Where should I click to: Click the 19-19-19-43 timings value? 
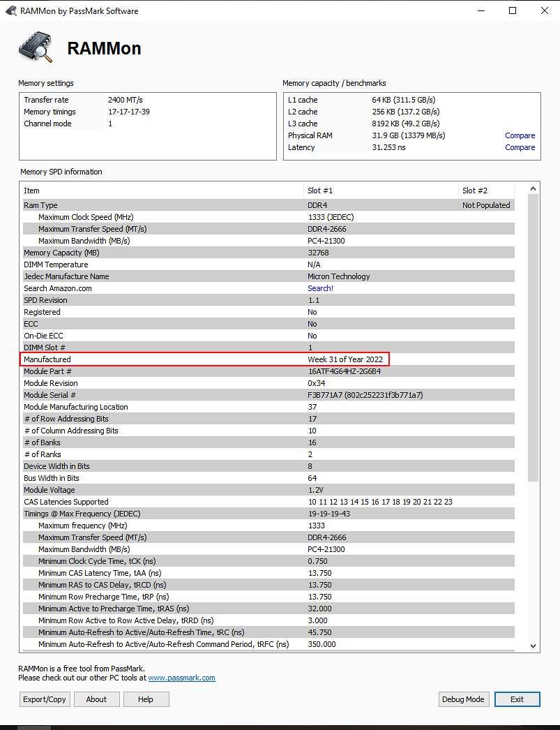pyautogui.click(x=329, y=514)
